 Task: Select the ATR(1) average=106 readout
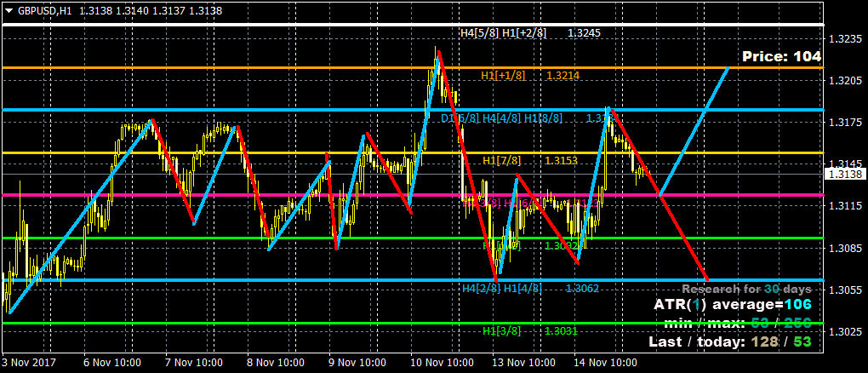coord(733,305)
